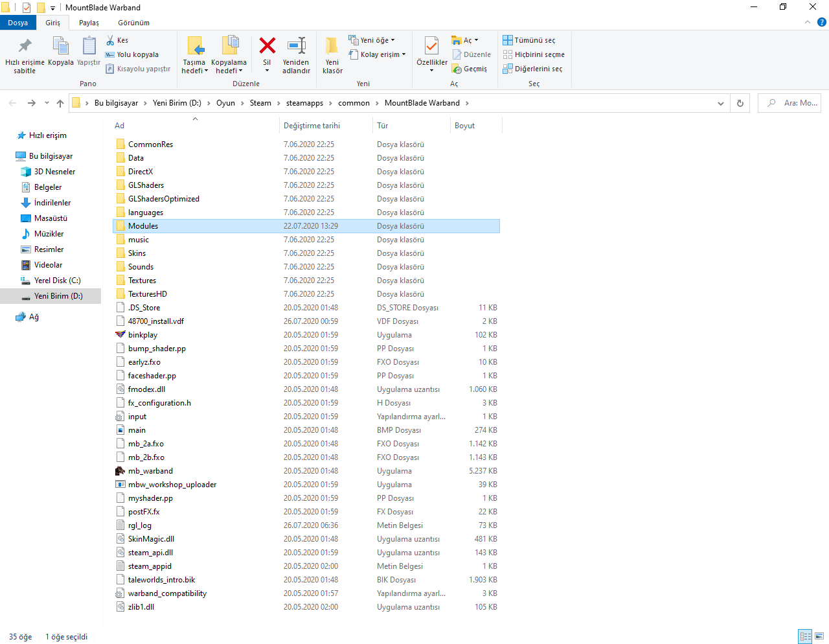Jump to Oyun in the address path

click(225, 103)
